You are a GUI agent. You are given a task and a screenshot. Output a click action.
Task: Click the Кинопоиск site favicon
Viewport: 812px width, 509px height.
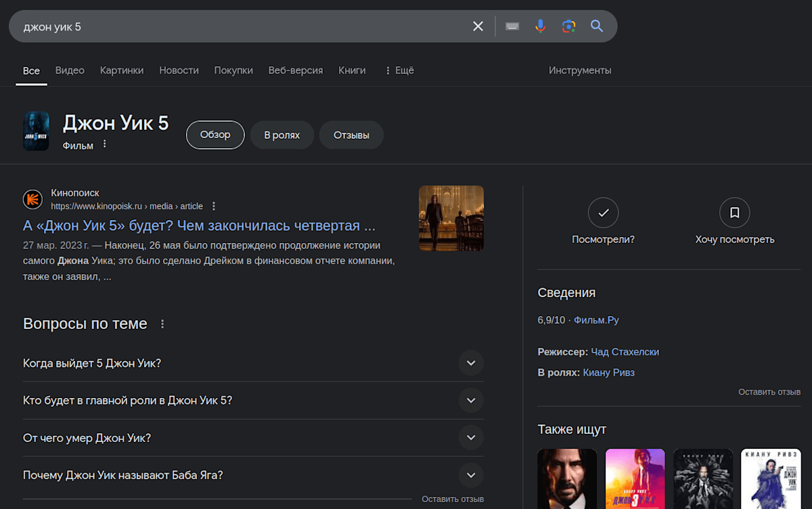point(32,200)
